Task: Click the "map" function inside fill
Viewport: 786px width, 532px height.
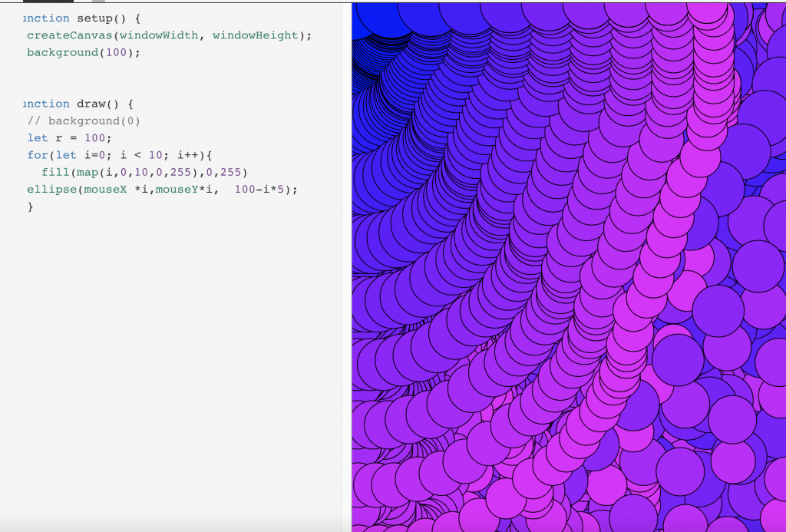Action: tap(88, 173)
